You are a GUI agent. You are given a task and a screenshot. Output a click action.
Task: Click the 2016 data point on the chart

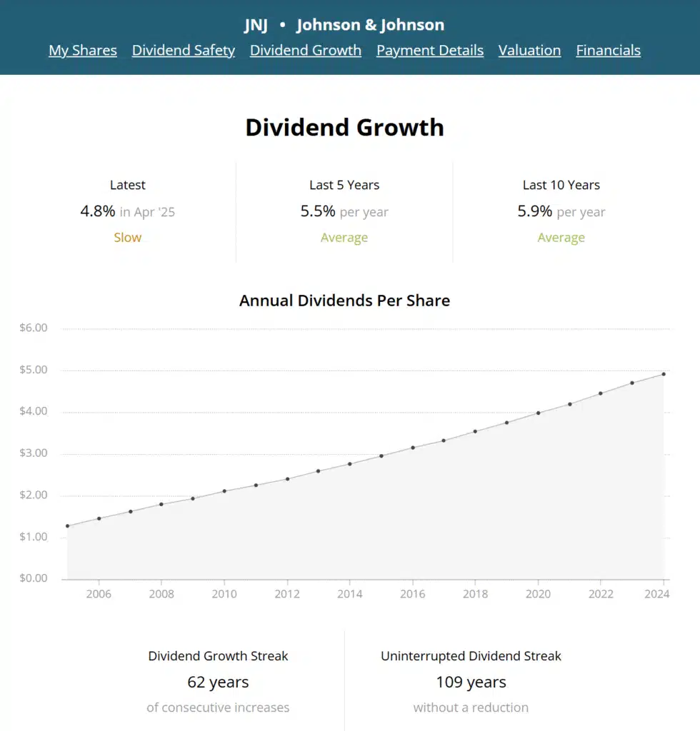413,448
